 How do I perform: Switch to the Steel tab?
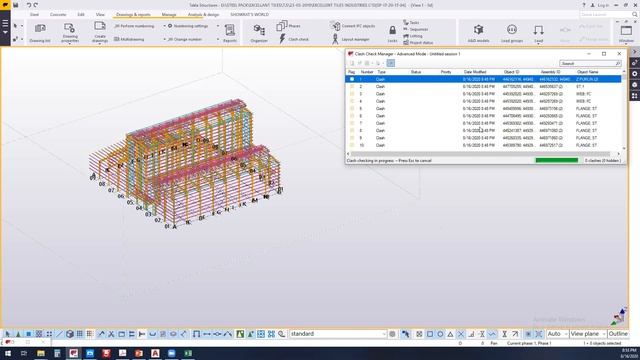[x=34, y=14]
